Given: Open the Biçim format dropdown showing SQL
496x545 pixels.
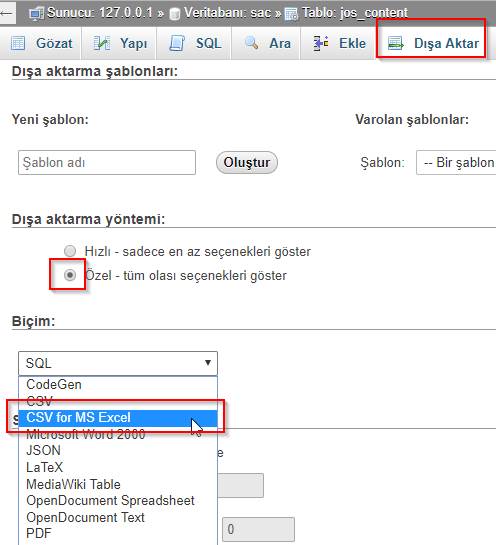Looking at the screenshot, I should [118, 363].
